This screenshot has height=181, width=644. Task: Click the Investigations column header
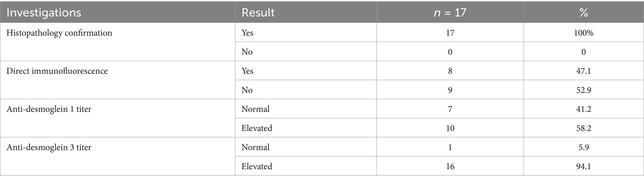(44, 13)
